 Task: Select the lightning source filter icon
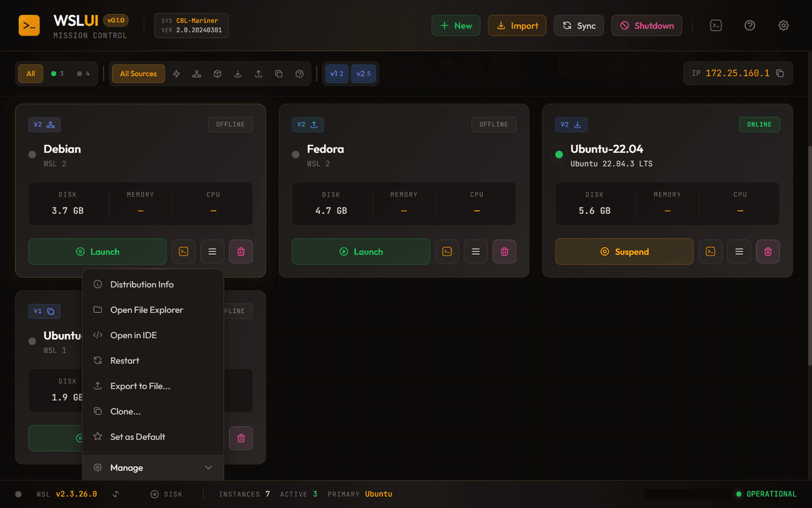(x=176, y=73)
